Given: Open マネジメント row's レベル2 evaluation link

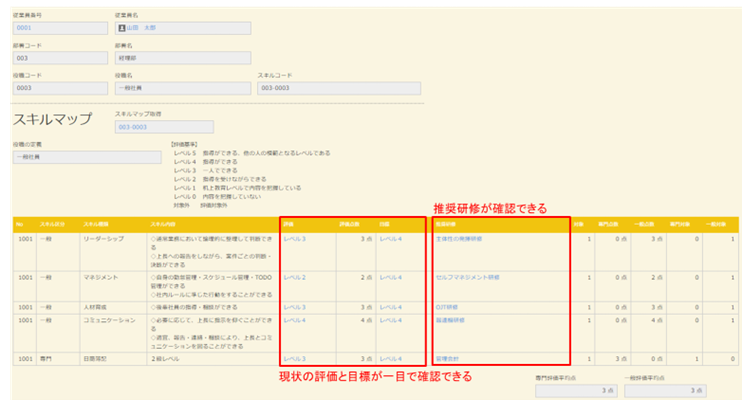Looking at the screenshot, I should [x=294, y=277].
